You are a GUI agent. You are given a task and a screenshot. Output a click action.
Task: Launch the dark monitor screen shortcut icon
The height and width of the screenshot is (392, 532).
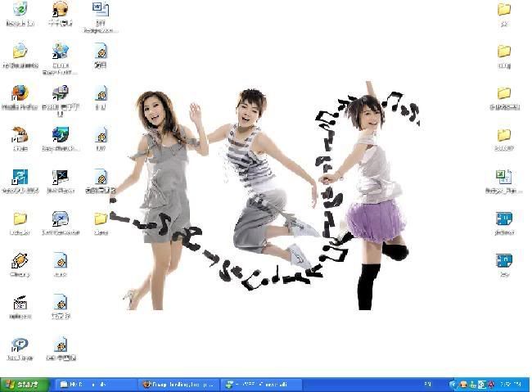tap(60, 178)
